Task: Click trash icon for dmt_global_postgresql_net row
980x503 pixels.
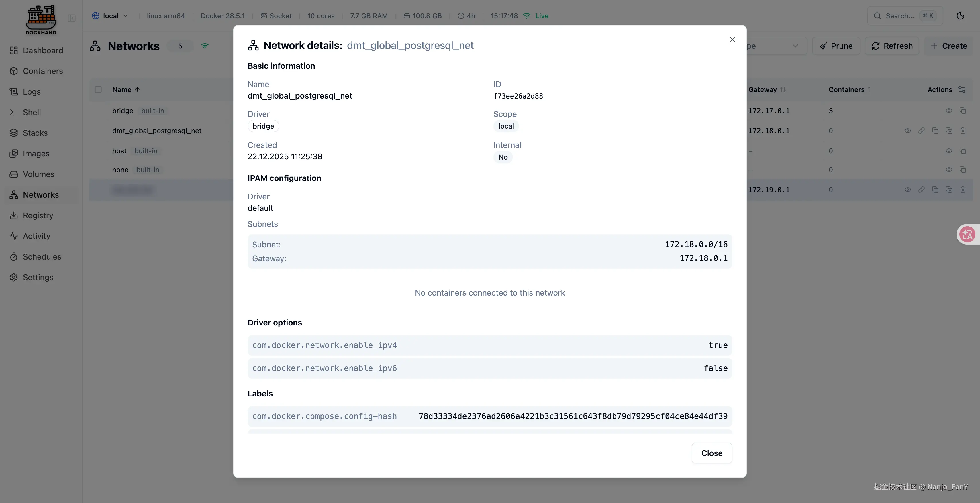Action: [x=963, y=131]
